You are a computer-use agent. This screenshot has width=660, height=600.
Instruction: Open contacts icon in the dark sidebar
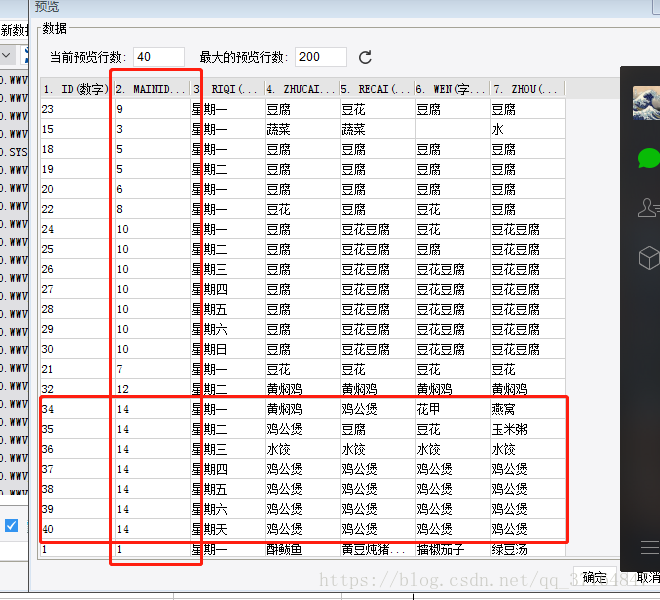649,208
